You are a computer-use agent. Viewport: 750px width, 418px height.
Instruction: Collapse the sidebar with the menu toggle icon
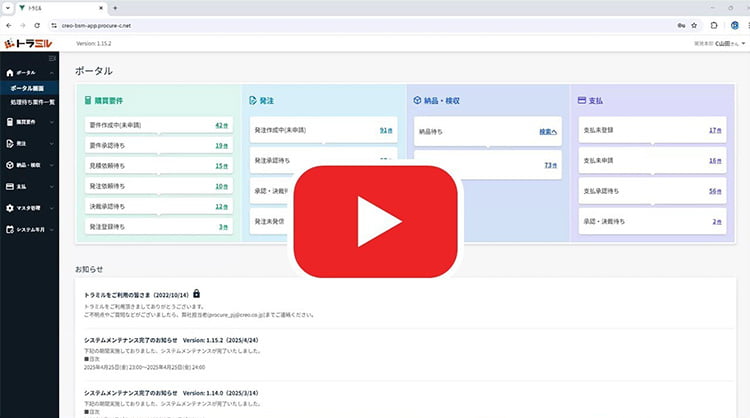coord(52,58)
